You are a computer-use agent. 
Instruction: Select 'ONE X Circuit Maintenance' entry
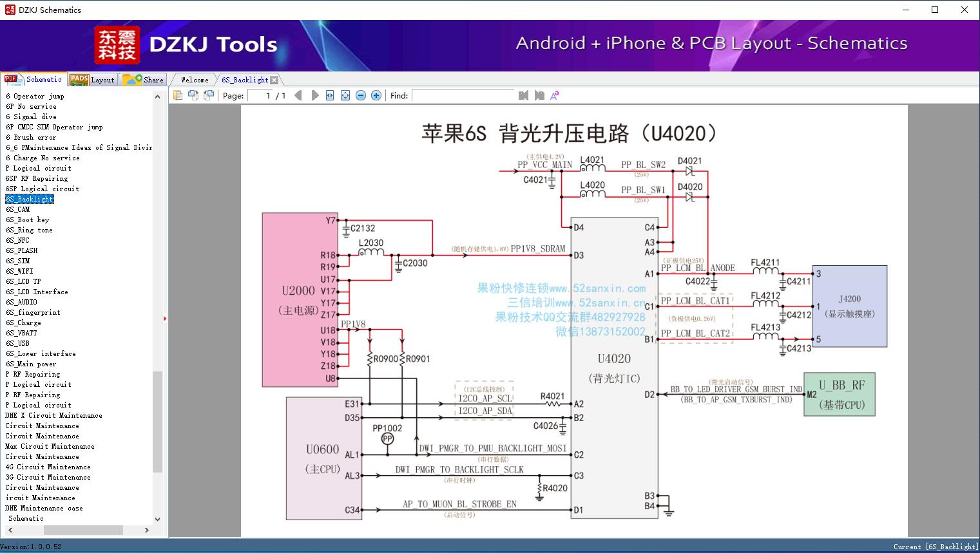53,415
